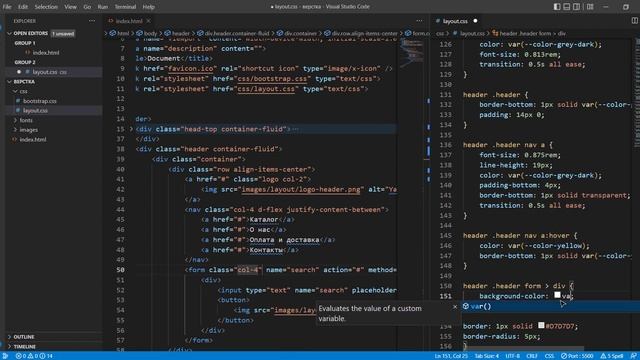Close the index.html editor tab
The image size is (640, 360).
point(149,21)
